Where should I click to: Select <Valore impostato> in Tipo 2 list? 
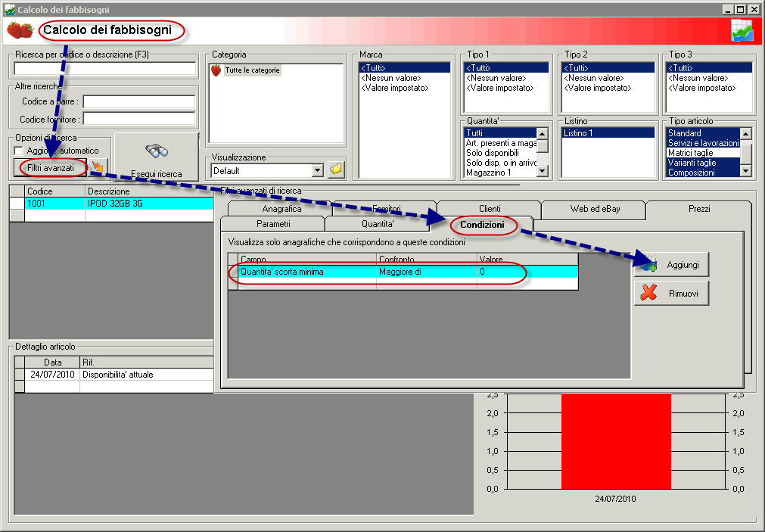608,88
